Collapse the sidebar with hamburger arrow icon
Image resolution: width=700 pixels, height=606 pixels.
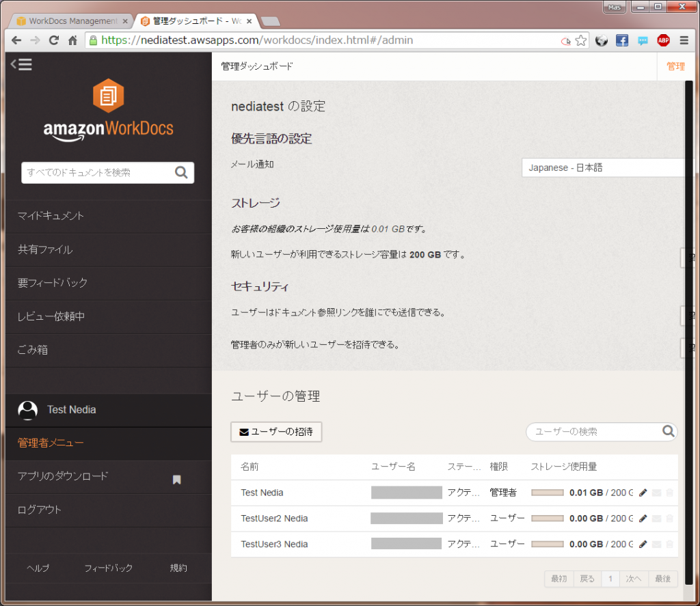[x=21, y=65]
